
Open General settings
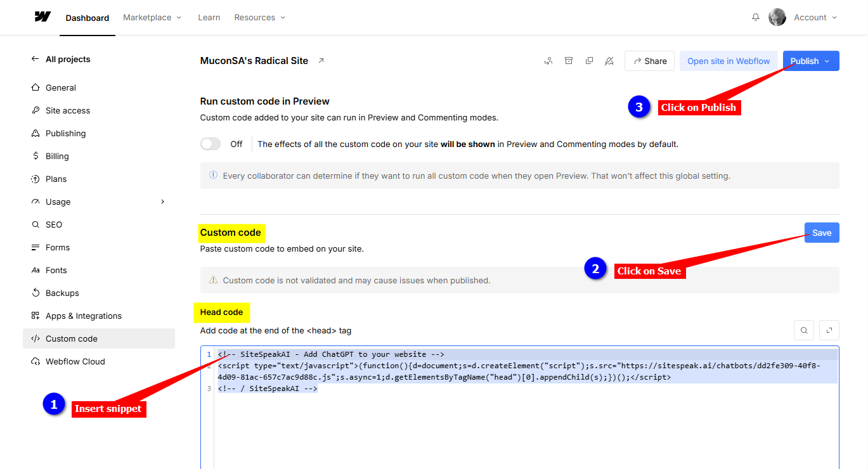[99, 87]
